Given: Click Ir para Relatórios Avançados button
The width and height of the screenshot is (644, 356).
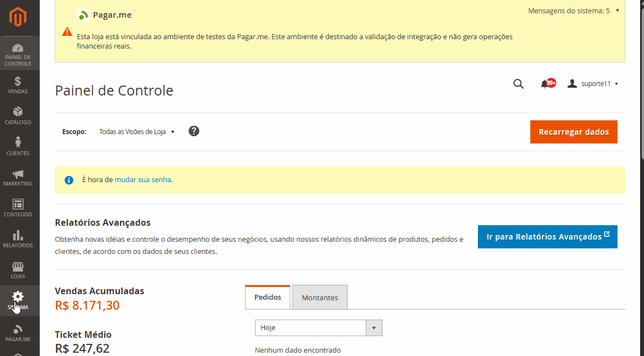Looking at the screenshot, I should 547,237.
